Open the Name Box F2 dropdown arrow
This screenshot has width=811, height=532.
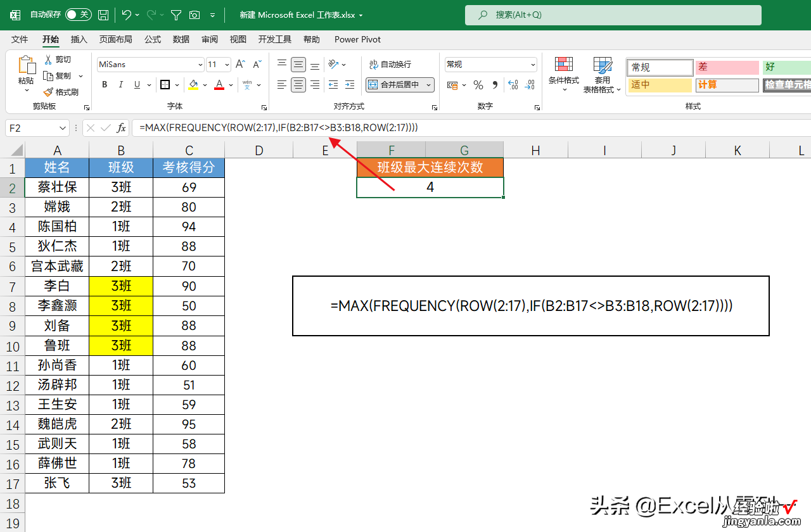coord(62,128)
